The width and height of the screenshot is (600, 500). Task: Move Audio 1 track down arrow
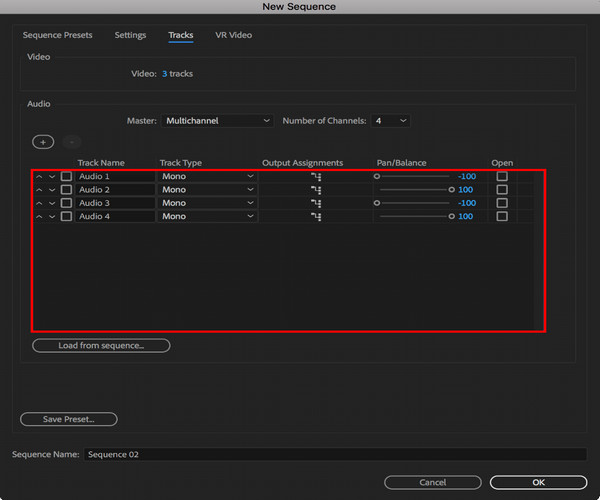pos(52,177)
